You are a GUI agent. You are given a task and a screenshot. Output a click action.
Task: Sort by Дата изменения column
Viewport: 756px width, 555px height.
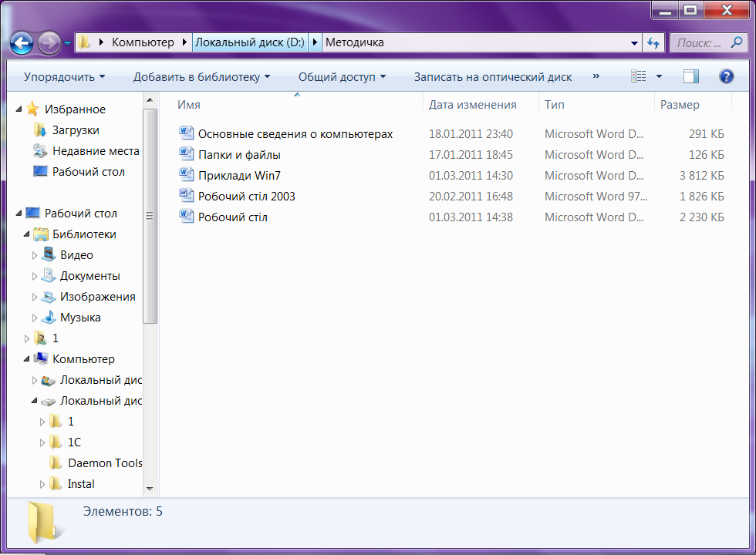[x=472, y=105]
